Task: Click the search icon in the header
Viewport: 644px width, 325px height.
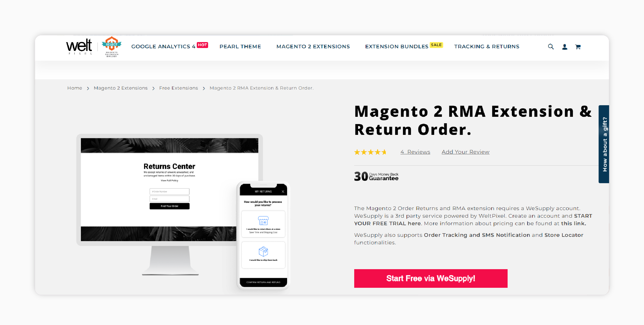Action: click(x=551, y=46)
